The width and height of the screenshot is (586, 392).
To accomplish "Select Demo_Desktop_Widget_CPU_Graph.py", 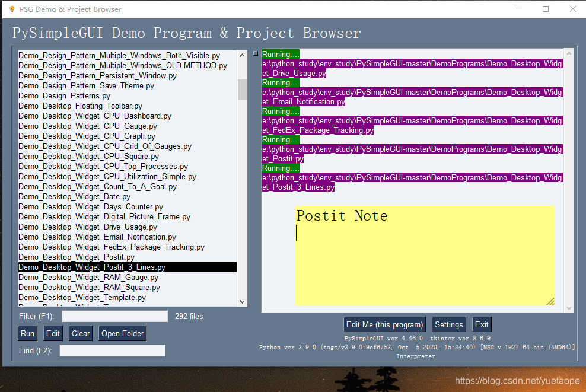I will (128, 136).
